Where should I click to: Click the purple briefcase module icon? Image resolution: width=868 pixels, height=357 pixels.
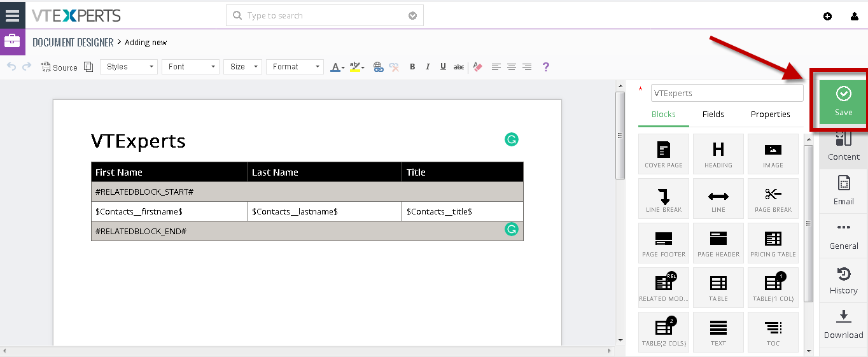click(x=12, y=42)
